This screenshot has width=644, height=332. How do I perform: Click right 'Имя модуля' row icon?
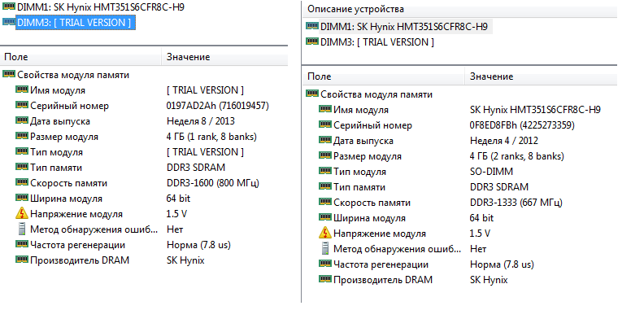coord(325,109)
